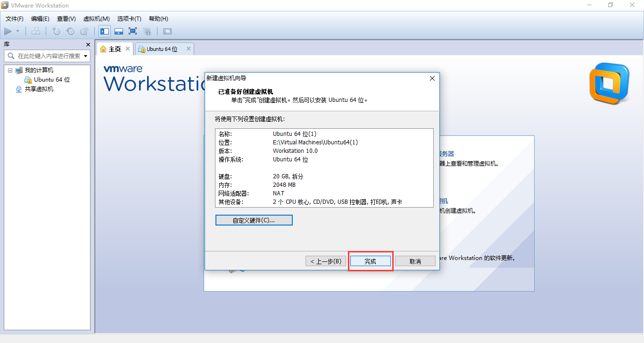Click the location E:\Virtual Machines\Ubuntu64(1)
The height and width of the screenshot is (343, 644).
point(315,142)
